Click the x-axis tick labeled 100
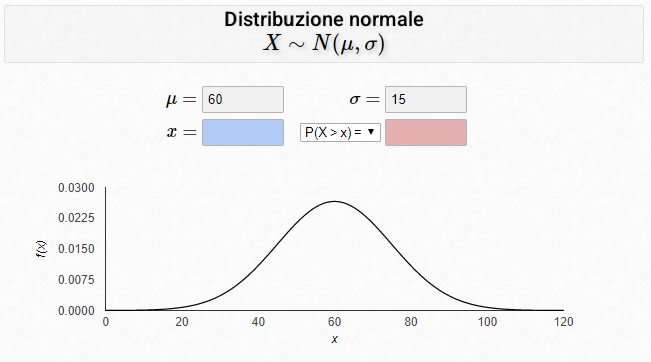This screenshot has width=651, height=362. [487, 322]
